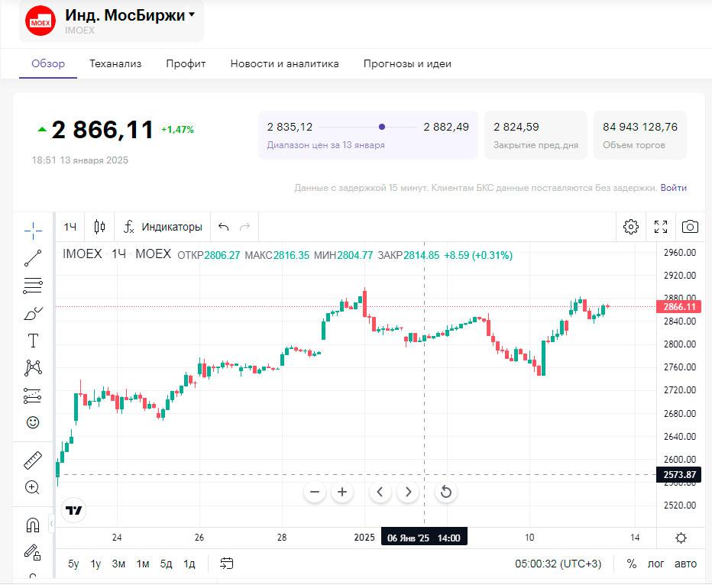Screen dimensions: 712x588
Task: Select the brush drawing tool
Action: click(33, 313)
